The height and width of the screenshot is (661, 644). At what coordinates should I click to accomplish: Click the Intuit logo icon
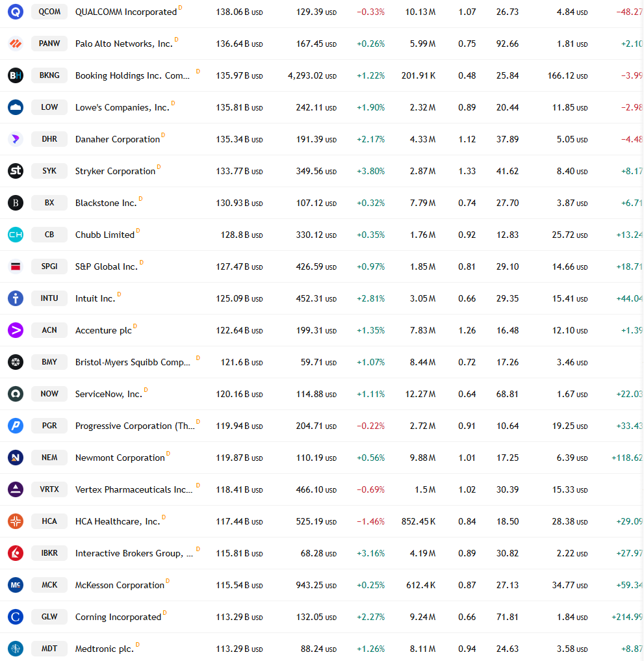[16, 298]
